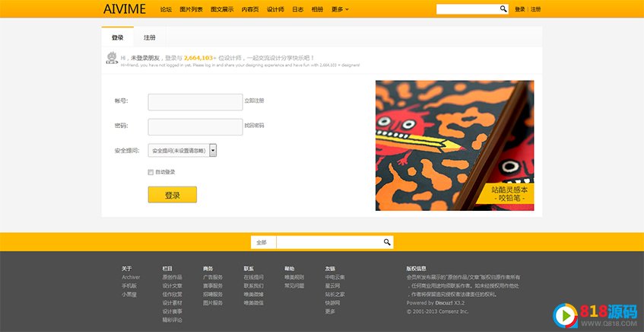The image size is (644, 332).
Task: Click the 设计素材 footer link
Action: pyautogui.click(x=172, y=303)
